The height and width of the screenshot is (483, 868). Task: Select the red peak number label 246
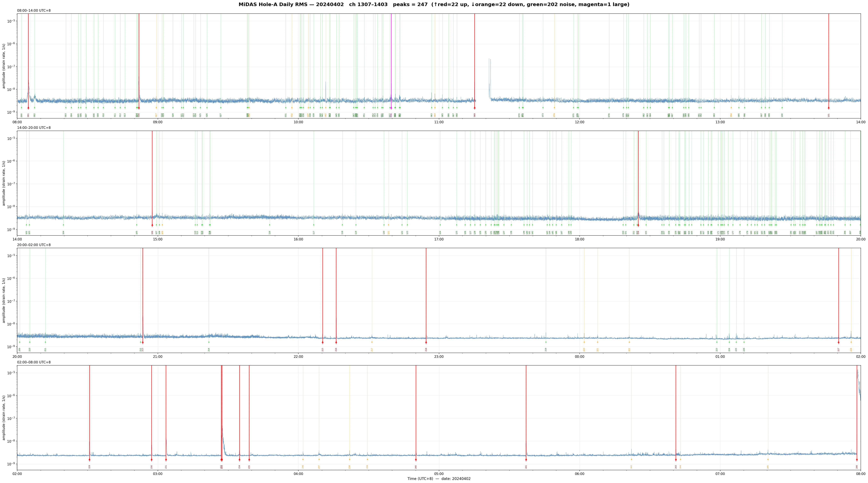pyautogui.click(x=857, y=467)
